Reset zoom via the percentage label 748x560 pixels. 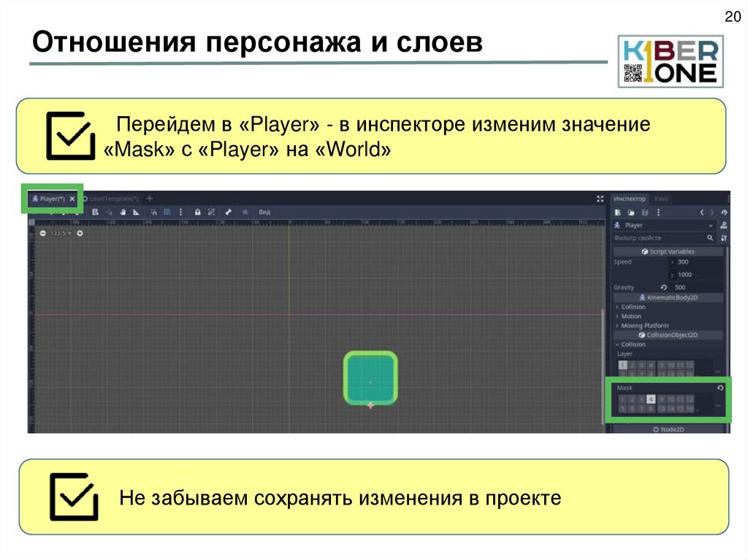pyautogui.click(x=61, y=233)
